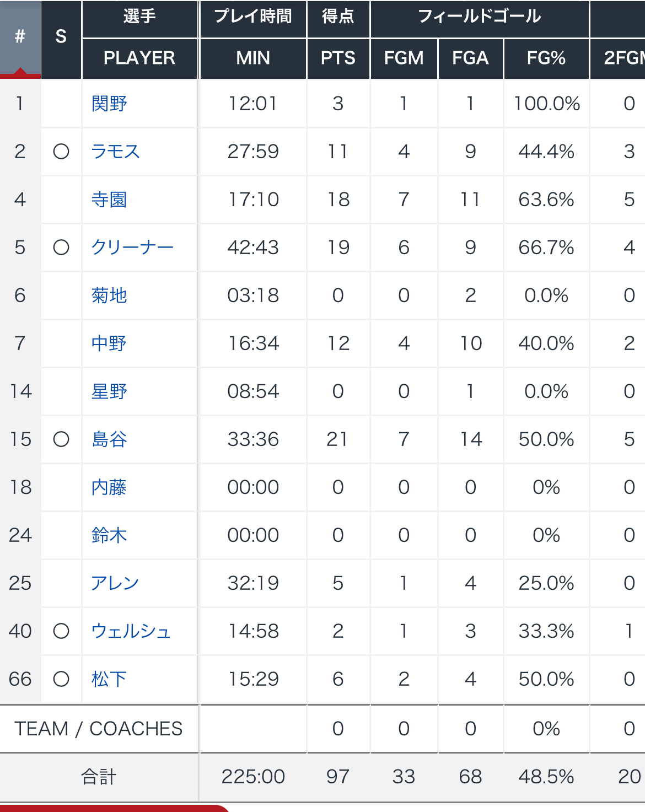Open player 寺園 profile link
This screenshot has height=812, width=645.
(109, 200)
